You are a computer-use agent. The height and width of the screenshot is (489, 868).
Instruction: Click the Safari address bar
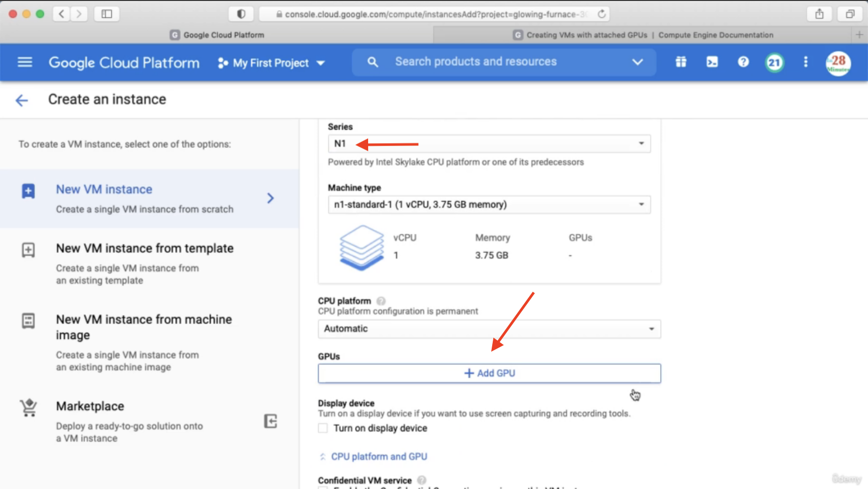pos(435,14)
